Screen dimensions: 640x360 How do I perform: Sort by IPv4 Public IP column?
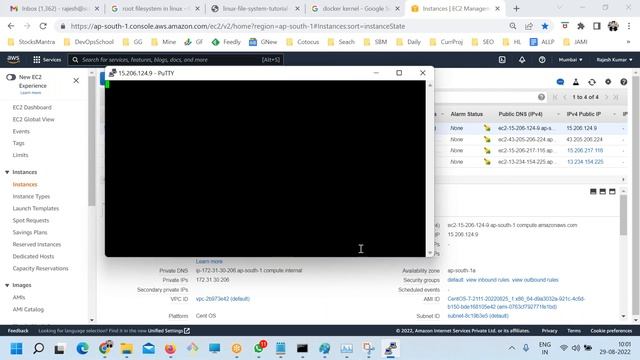click(584, 114)
